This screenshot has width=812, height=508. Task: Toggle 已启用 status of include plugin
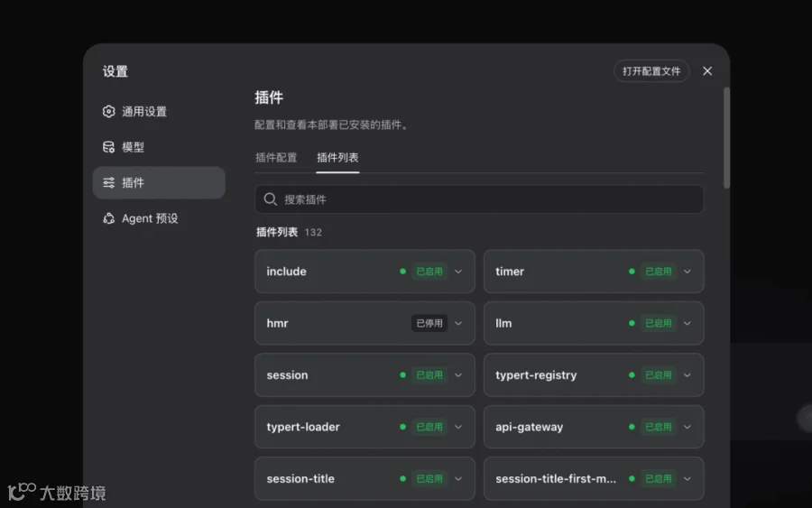click(x=429, y=272)
